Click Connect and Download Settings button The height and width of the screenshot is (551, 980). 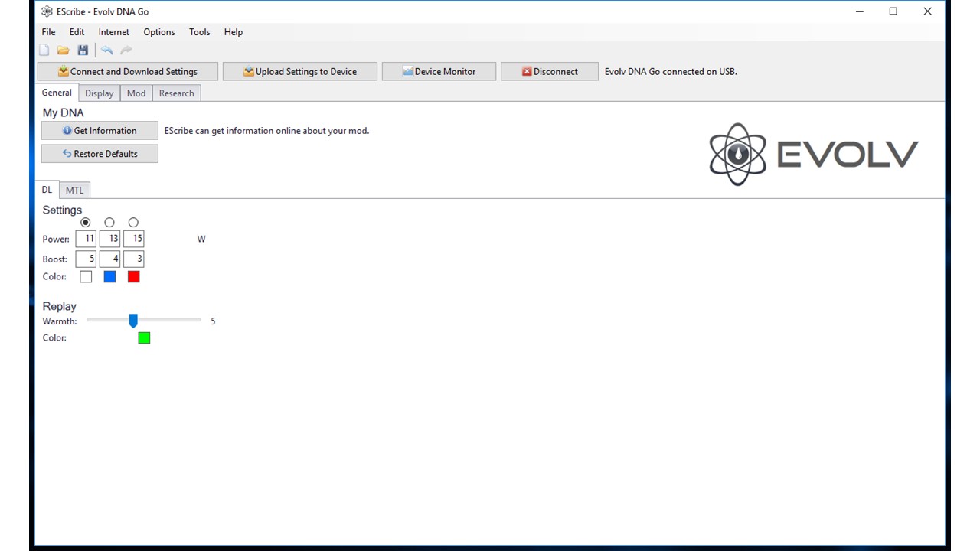(128, 71)
